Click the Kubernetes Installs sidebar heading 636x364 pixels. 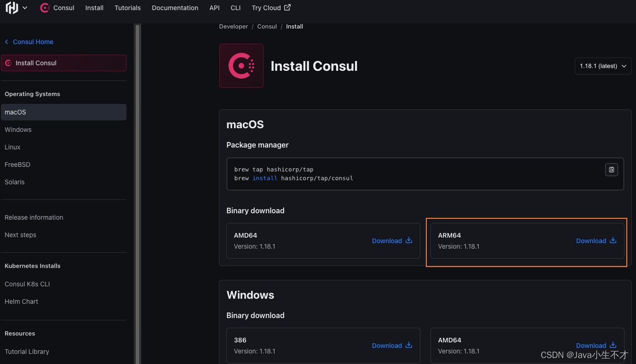[33, 266]
